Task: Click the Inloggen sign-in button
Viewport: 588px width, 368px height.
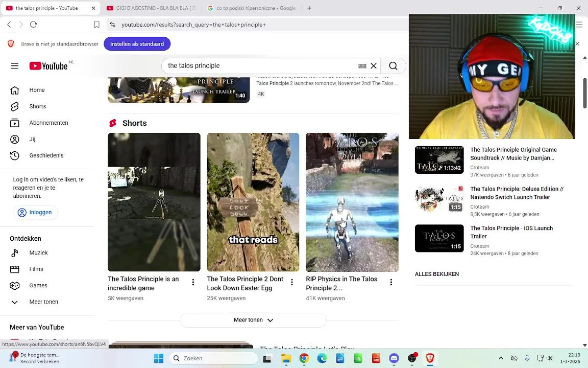Action: click(x=35, y=213)
